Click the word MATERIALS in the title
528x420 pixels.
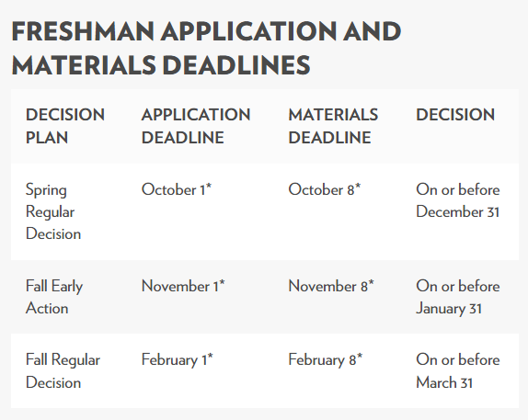(x=84, y=65)
